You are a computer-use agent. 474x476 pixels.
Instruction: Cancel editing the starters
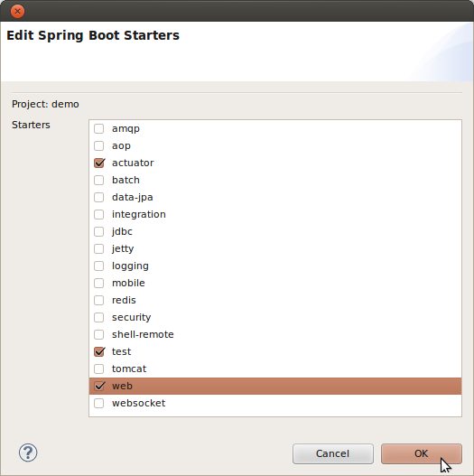click(x=333, y=453)
